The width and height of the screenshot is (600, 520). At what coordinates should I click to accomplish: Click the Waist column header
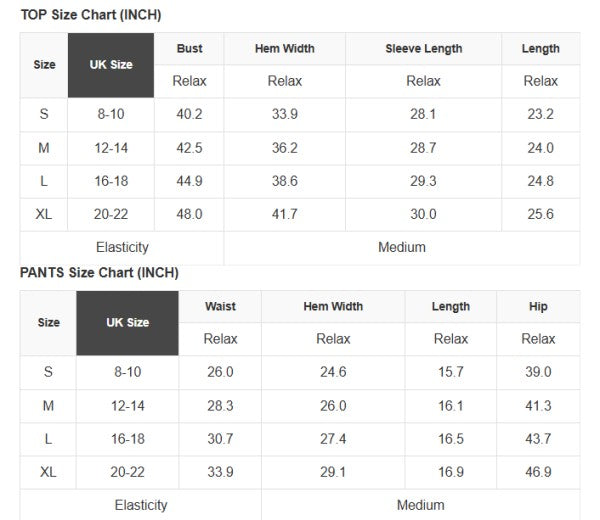(220, 307)
